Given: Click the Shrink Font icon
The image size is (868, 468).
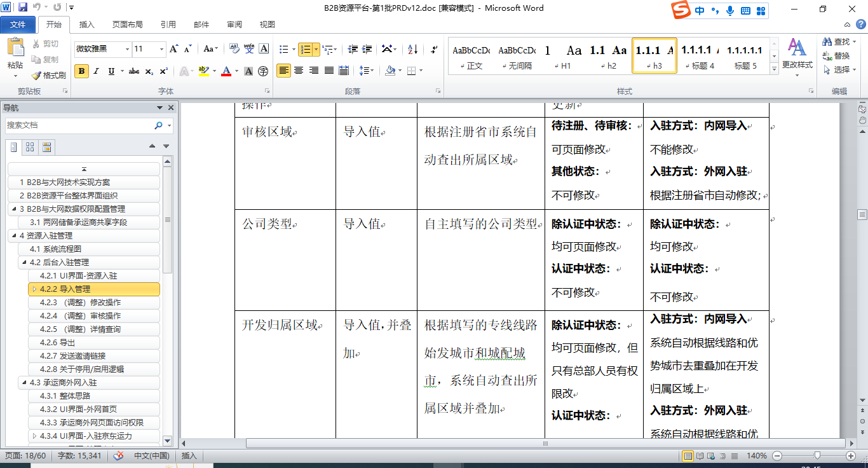Looking at the screenshot, I should 187,49.
